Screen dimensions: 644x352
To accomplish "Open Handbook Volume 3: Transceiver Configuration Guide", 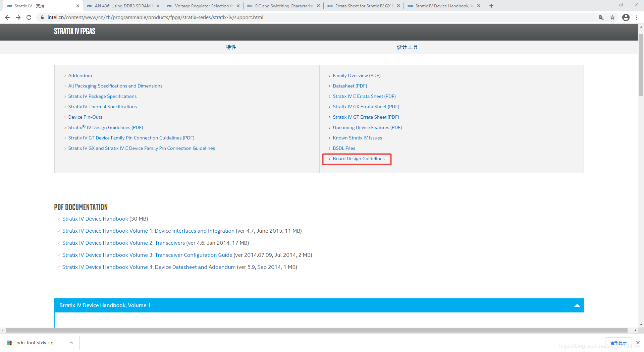I will tap(147, 255).
